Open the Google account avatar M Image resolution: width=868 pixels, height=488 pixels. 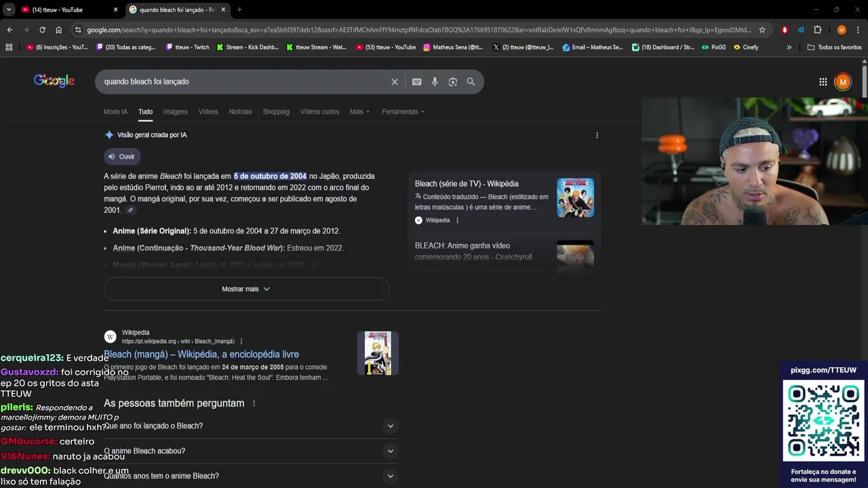pyautogui.click(x=843, y=82)
